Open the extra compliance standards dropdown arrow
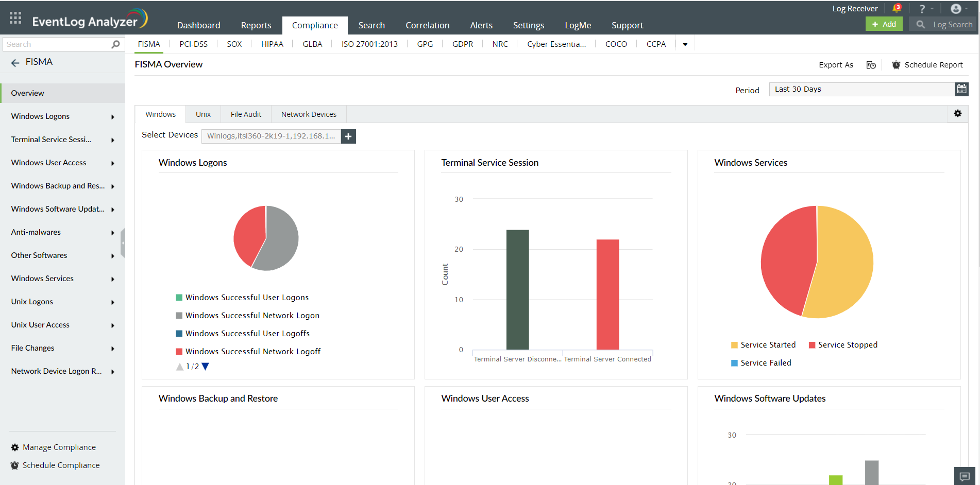This screenshot has height=485, width=980. 685,44
